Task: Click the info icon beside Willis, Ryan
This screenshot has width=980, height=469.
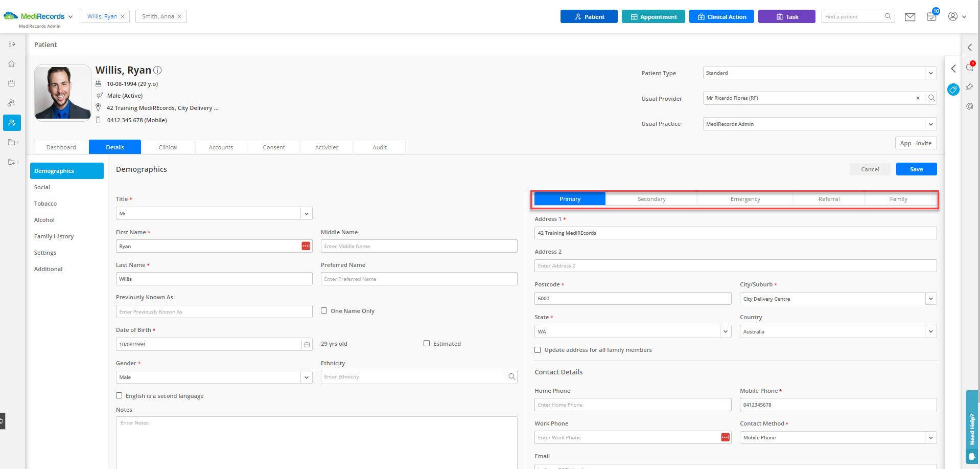Action: coord(158,70)
